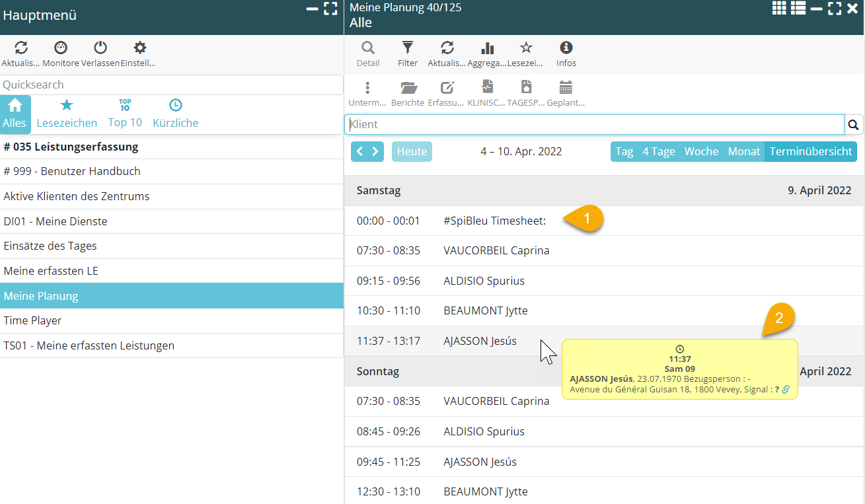This screenshot has height=504, width=865.
Task: Switch to grid view icon
Action: [779, 8]
